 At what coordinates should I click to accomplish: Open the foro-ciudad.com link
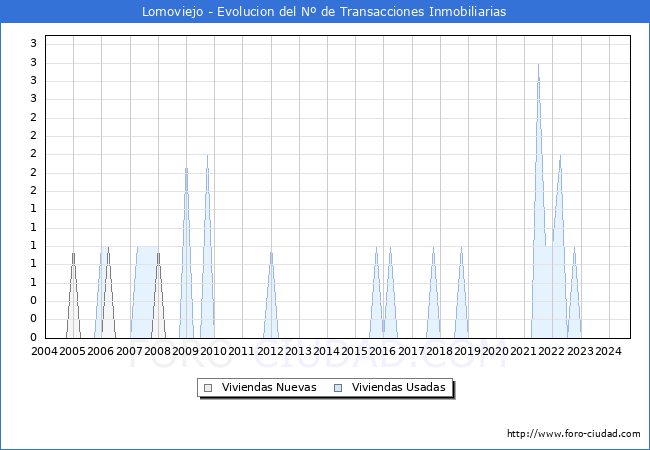pyautogui.click(x=573, y=434)
